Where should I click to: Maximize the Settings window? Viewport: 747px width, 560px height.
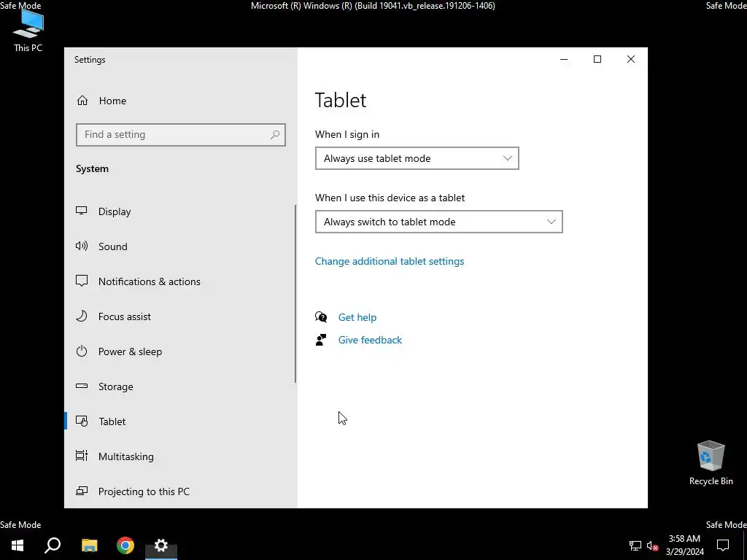(x=597, y=59)
